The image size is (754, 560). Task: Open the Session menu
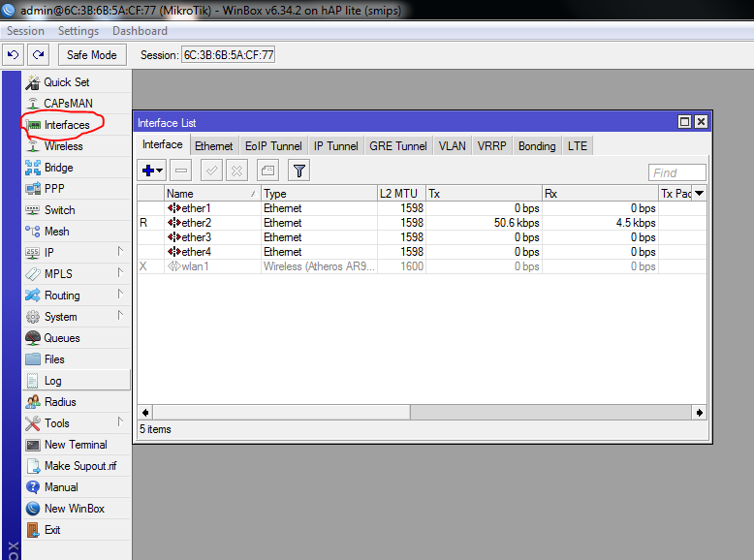click(x=25, y=31)
